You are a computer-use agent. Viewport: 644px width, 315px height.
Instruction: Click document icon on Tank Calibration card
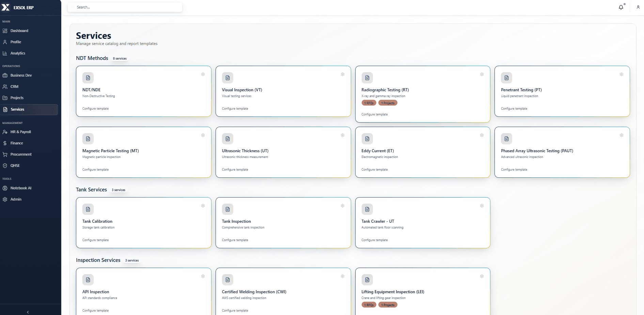pos(88,209)
